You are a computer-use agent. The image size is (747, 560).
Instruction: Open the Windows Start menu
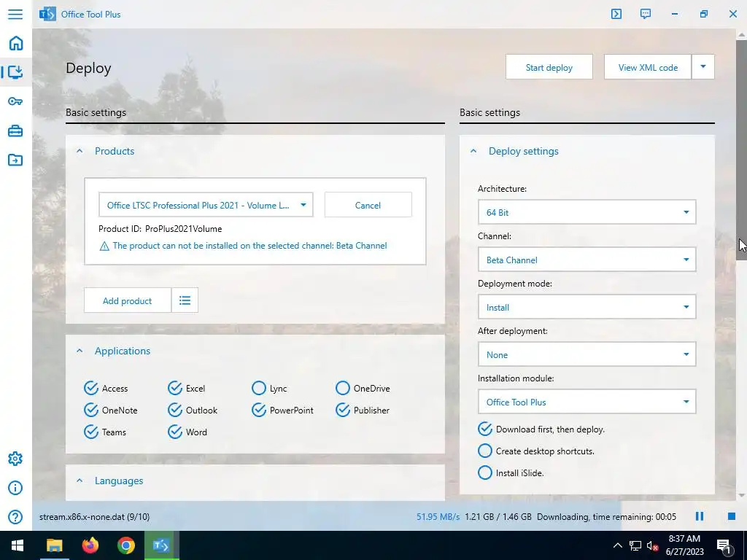[18, 545]
